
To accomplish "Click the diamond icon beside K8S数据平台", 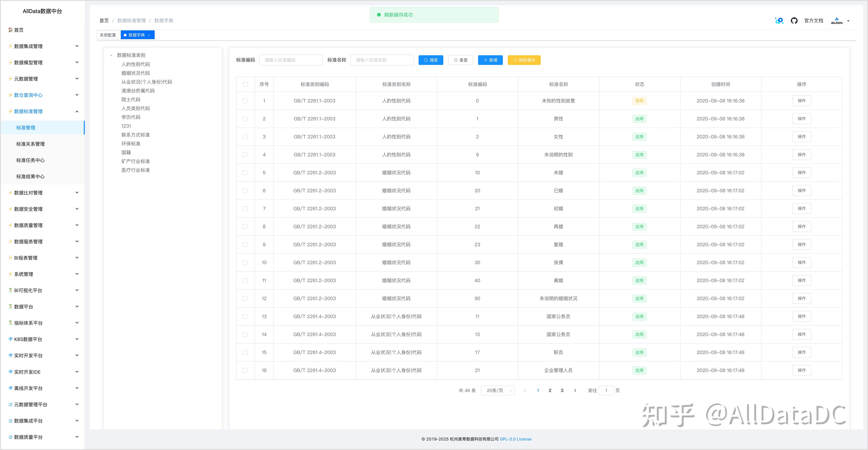I will tap(11, 339).
